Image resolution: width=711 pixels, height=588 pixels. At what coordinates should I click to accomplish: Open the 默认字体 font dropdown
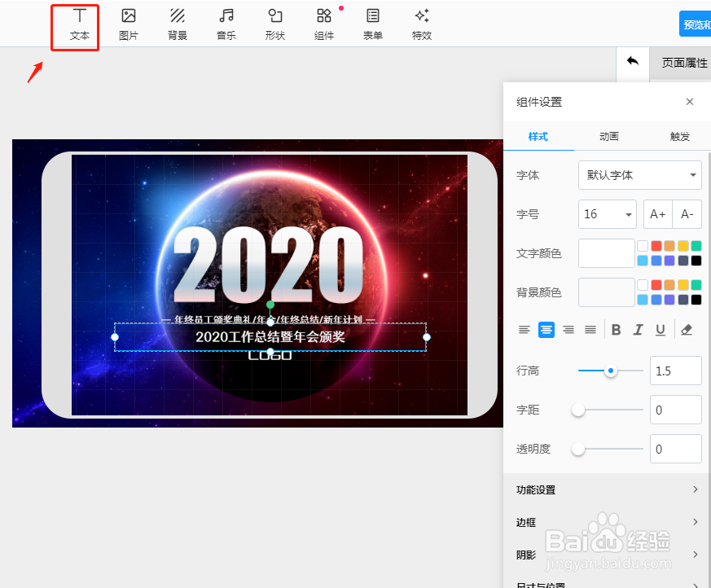(x=639, y=175)
